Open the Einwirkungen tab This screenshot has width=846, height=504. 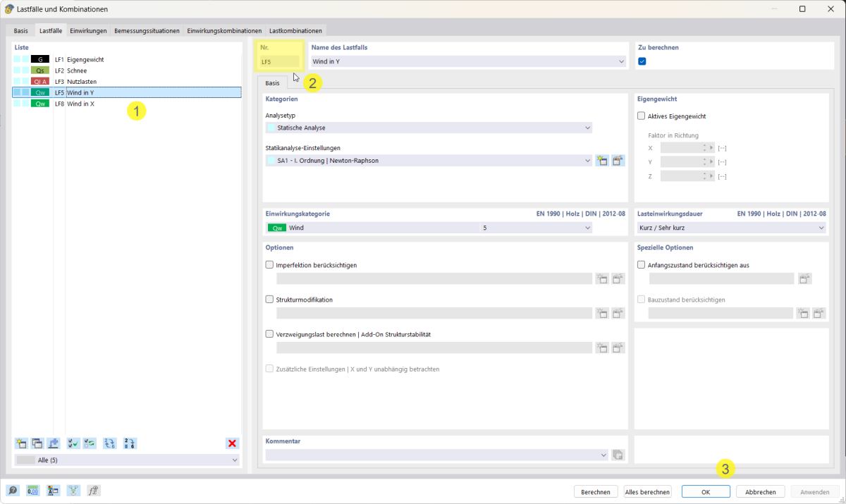(88, 31)
